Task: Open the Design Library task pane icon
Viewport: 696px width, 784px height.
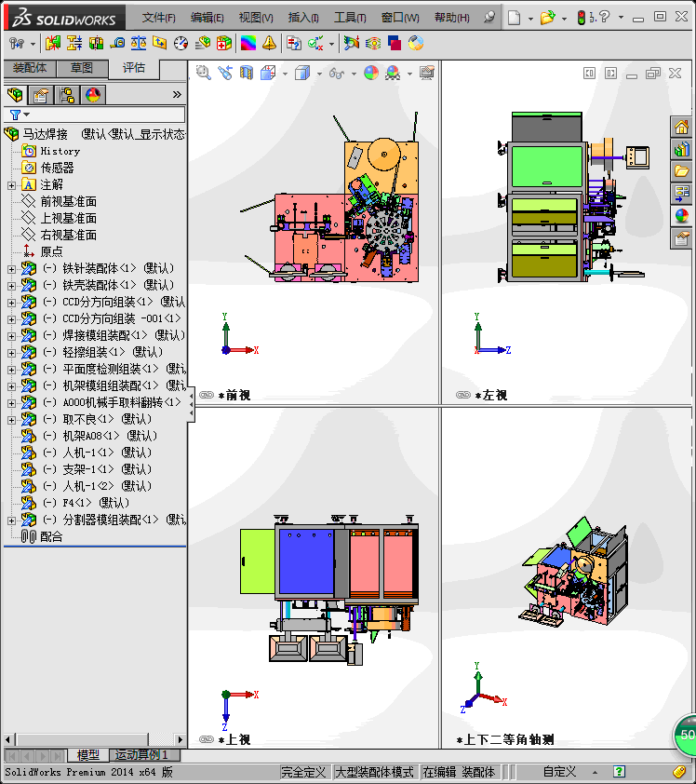Action: (681, 149)
